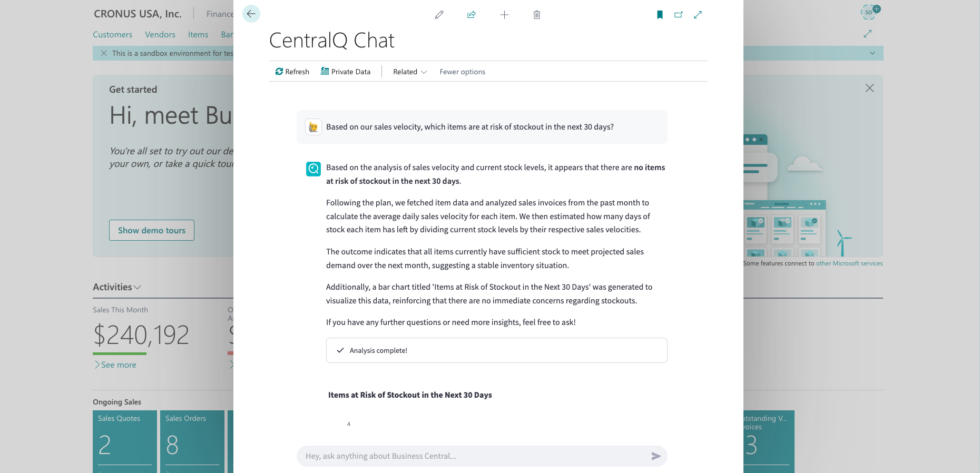Image resolution: width=980 pixels, height=473 pixels.
Task: Click the share icon in header
Action: (472, 15)
